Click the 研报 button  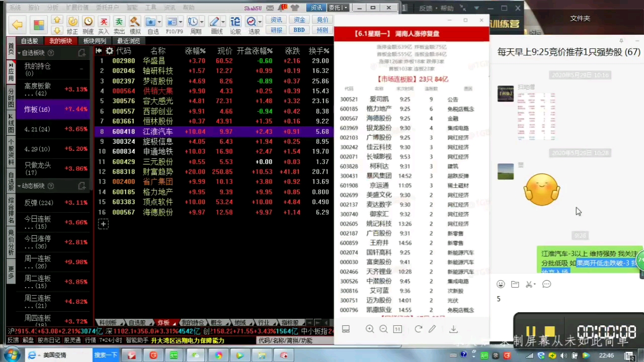[276, 30]
